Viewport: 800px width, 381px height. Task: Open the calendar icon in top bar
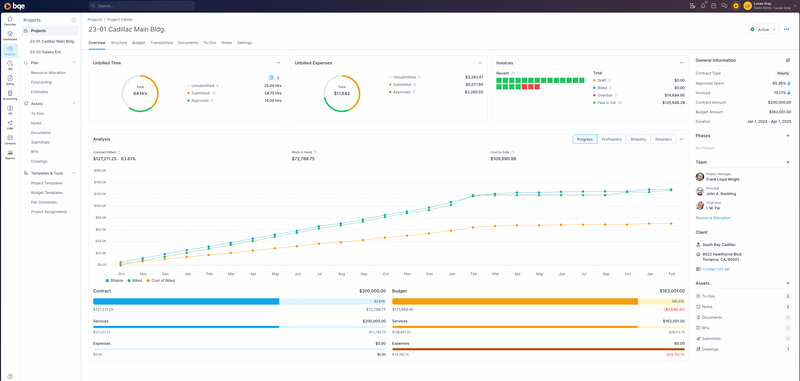[x=714, y=6]
